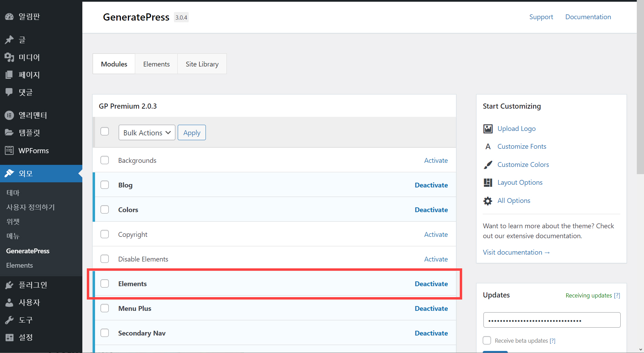Activate the Backgrounds module

point(436,160)
